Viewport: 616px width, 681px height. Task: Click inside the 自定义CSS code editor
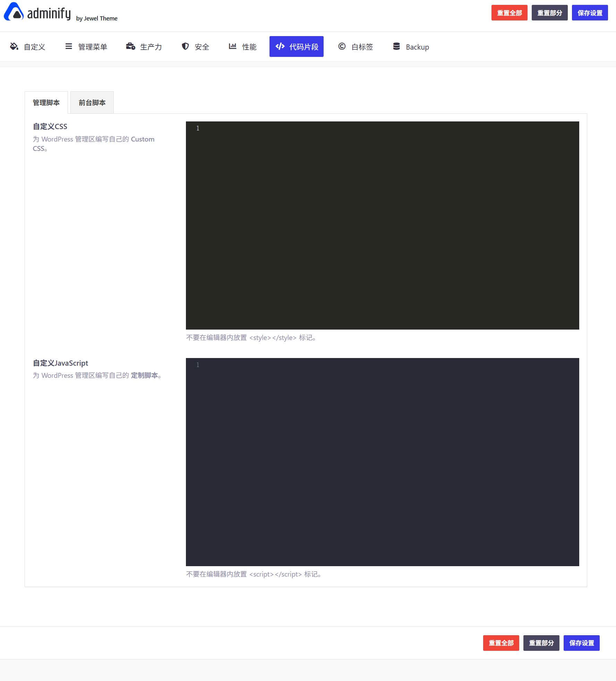[x=382, y=225]
